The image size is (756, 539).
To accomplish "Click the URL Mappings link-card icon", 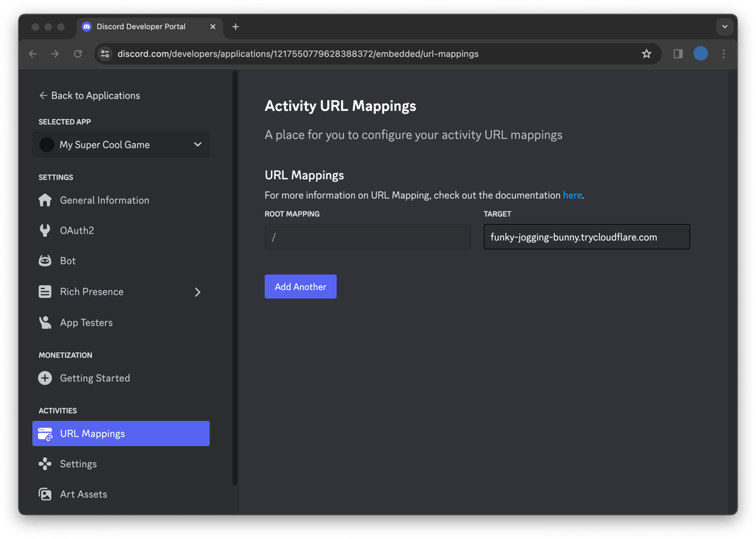I will [45, 434].
